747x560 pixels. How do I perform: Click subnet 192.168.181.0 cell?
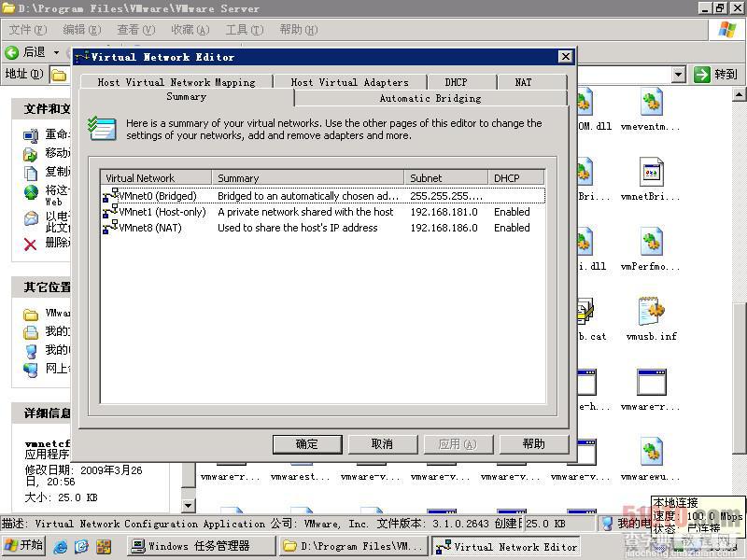click(x=444, y=212)
